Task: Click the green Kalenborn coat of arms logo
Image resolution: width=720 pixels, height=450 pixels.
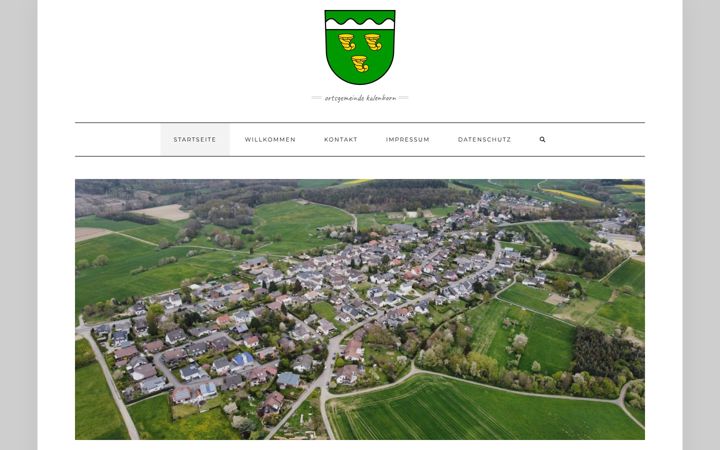Action: (360, 47)
